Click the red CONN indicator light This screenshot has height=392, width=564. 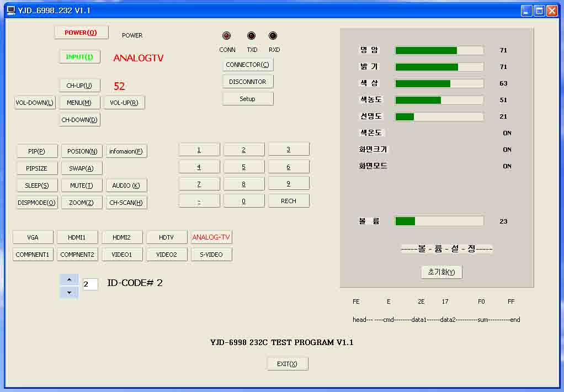click(226, 36)
